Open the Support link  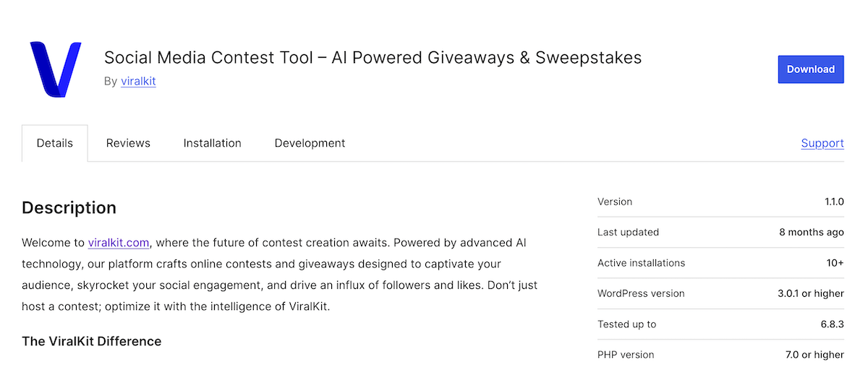[x=822, y=143]
